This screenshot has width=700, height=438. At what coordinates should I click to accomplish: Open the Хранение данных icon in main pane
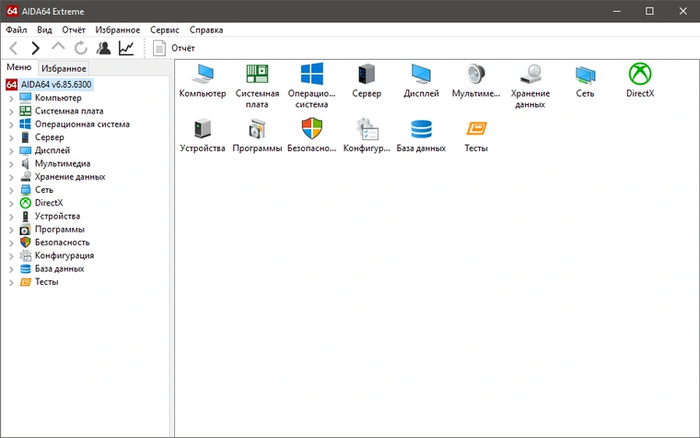[530, 74]
